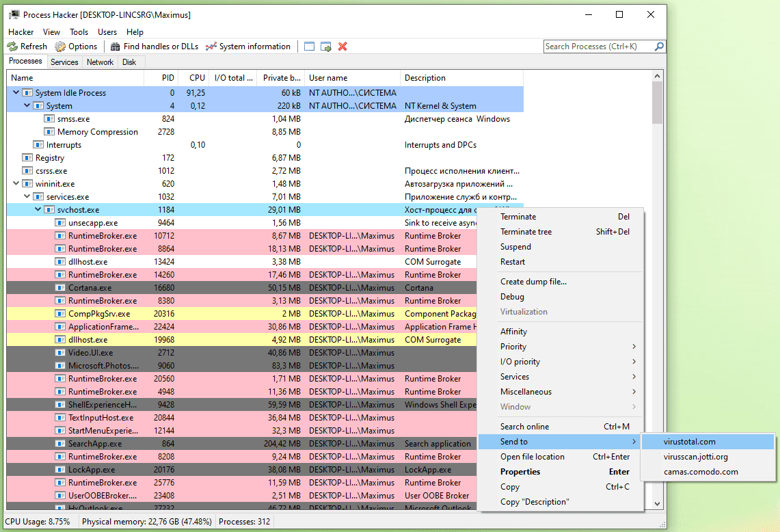
Task: Sort by the CPU column header
Action: click(193, 78)
